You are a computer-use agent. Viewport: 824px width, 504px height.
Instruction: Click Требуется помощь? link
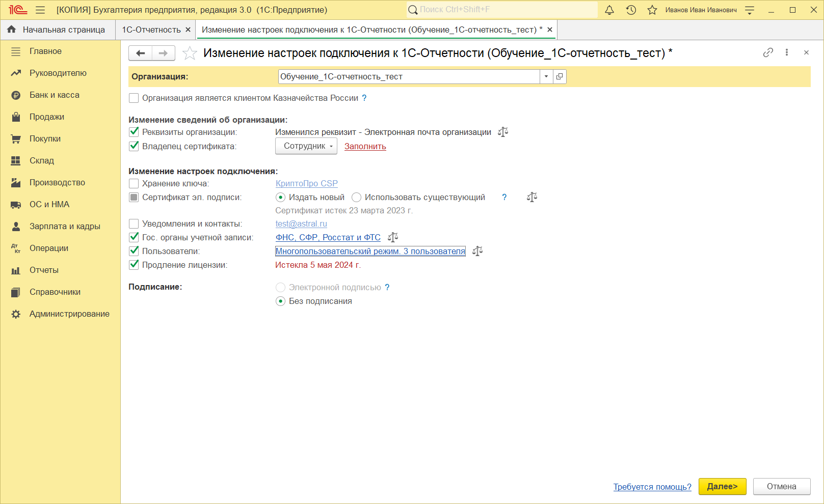(x=652, y=487)
